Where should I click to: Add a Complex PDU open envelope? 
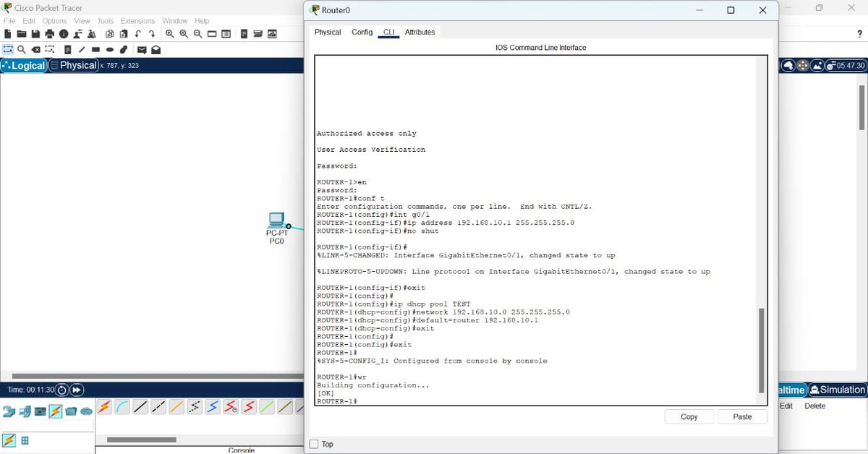pos(156,50)
